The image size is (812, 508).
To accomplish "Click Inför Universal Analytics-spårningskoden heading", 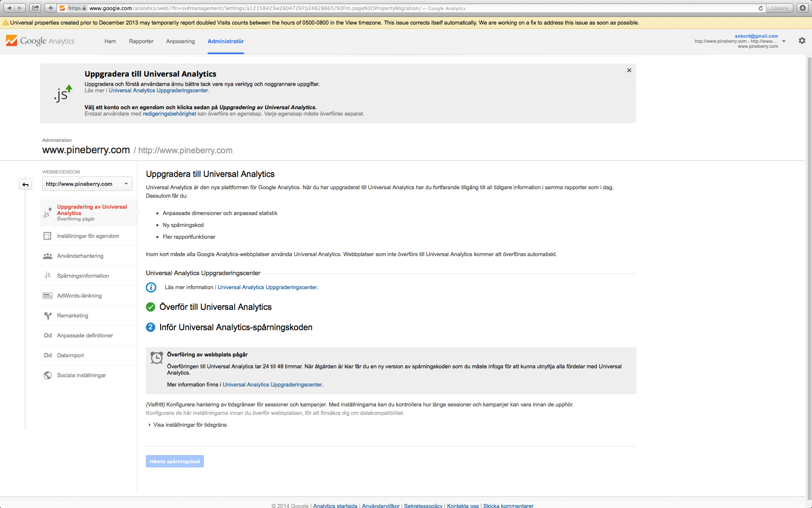I will [236, 327].
